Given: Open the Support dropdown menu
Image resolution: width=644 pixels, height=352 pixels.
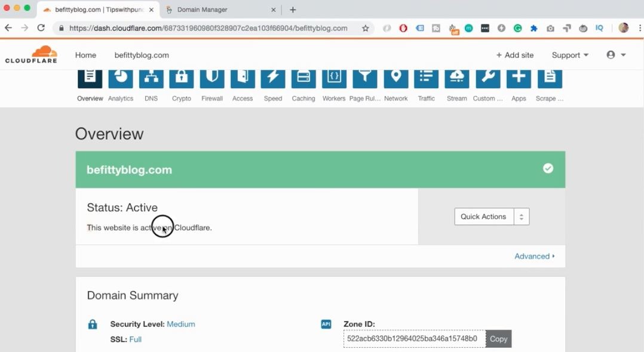Looking at the screenshot, I should click(570, 55).
